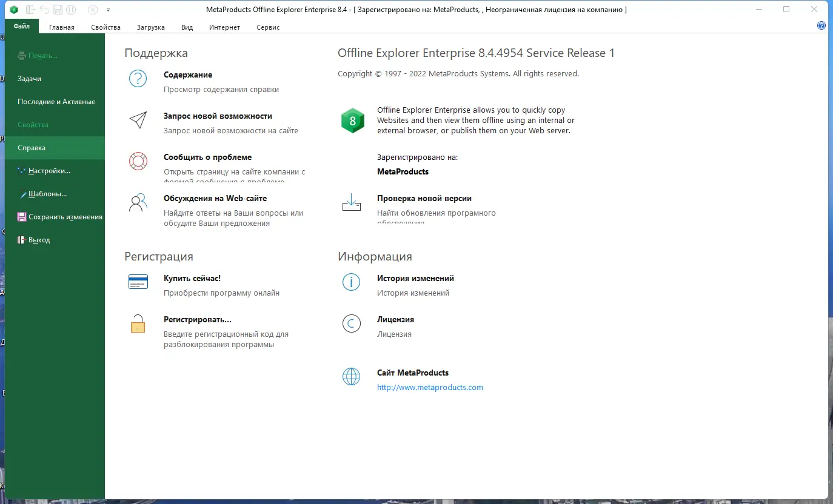Open the Интернет ribbon tab
This screenshot has width=833, height=504.
225,27
